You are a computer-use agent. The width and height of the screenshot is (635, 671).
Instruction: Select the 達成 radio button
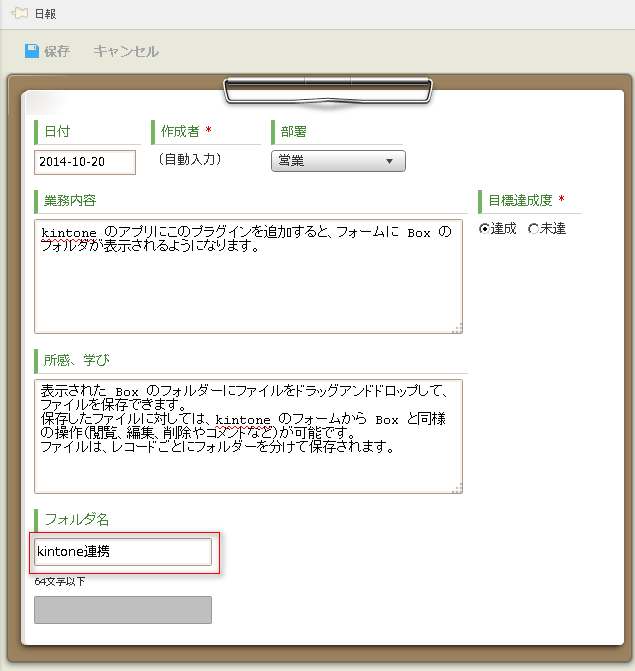click(x=484, y=229)
